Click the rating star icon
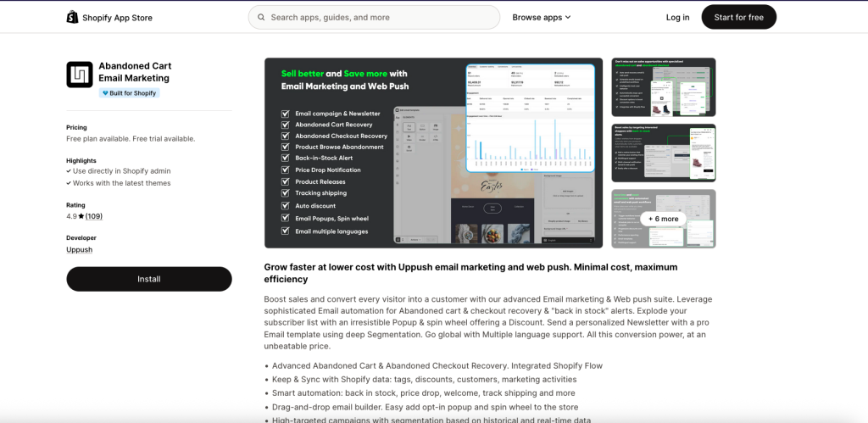 80,216
